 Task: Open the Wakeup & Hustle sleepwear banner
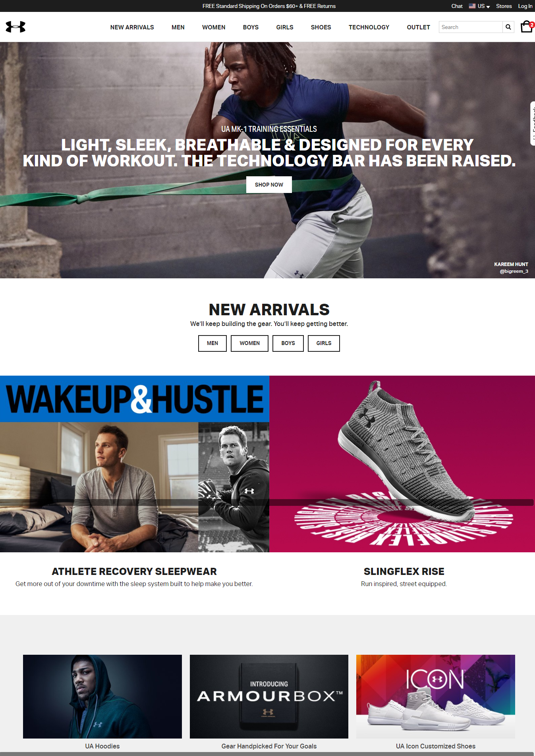tap(135, 464)
